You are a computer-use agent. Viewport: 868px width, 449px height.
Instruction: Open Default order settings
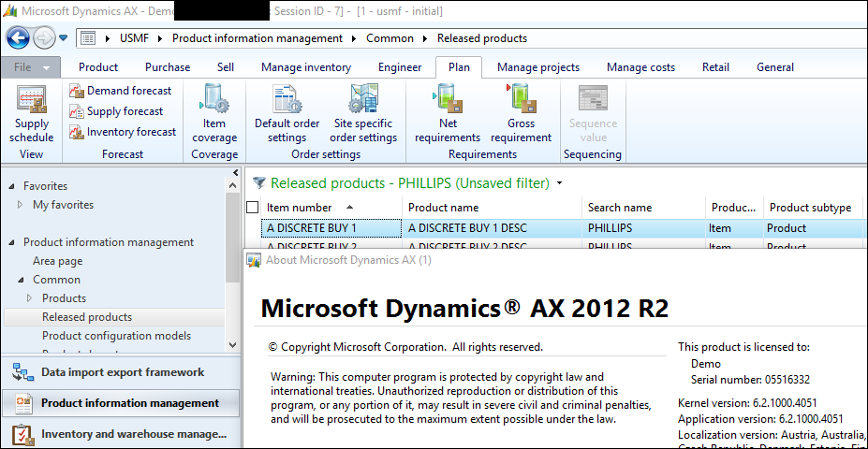pyautogui.click(x=287, y=115)
